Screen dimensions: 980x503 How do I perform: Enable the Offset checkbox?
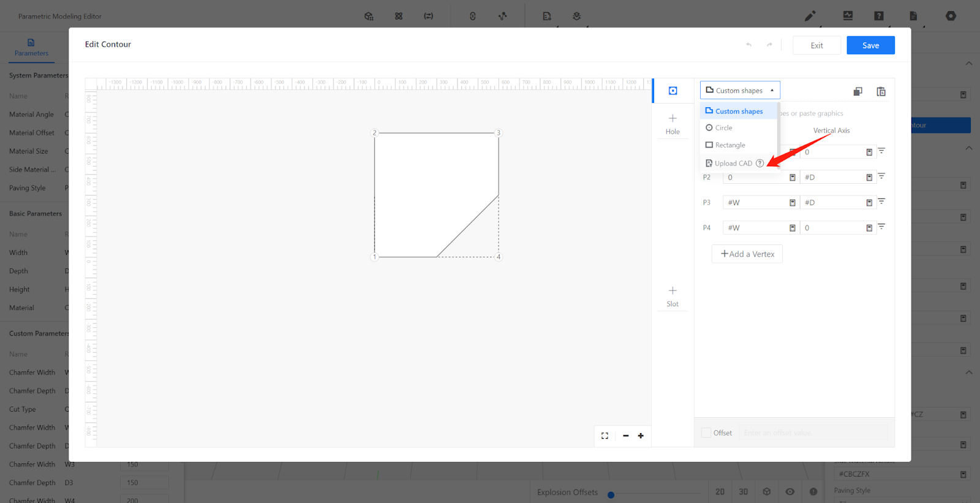[x=706, y=433]
